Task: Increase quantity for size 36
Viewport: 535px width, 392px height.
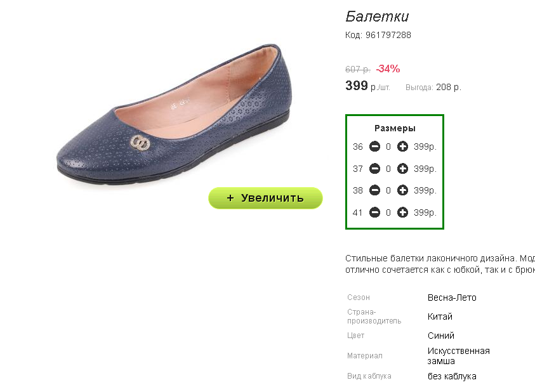Action: pyautogui.click(x=402, y=147)
